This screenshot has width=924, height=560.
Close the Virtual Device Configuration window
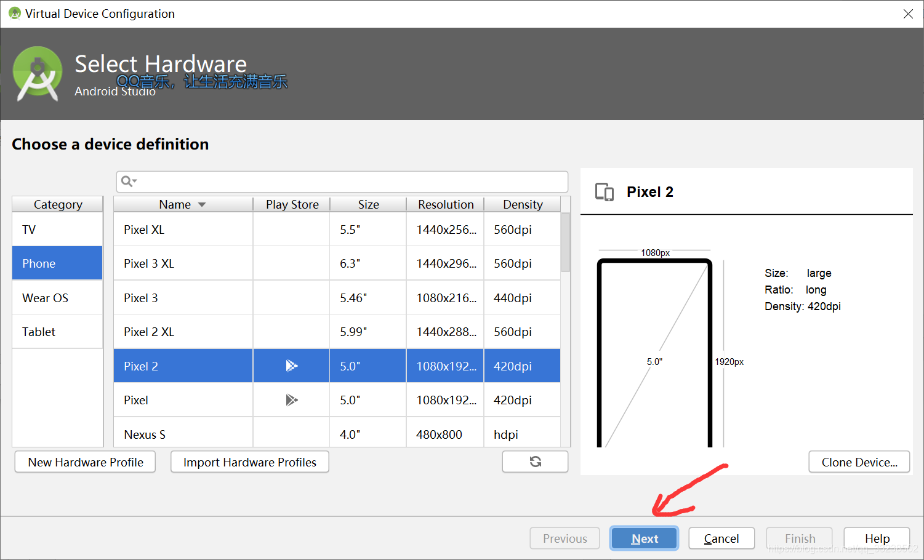tap(908, 14)
